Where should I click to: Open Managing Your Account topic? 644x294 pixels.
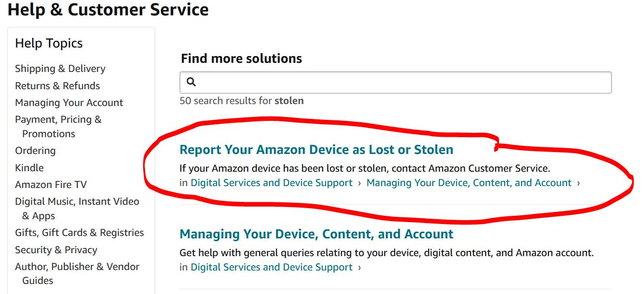[69, 102]
